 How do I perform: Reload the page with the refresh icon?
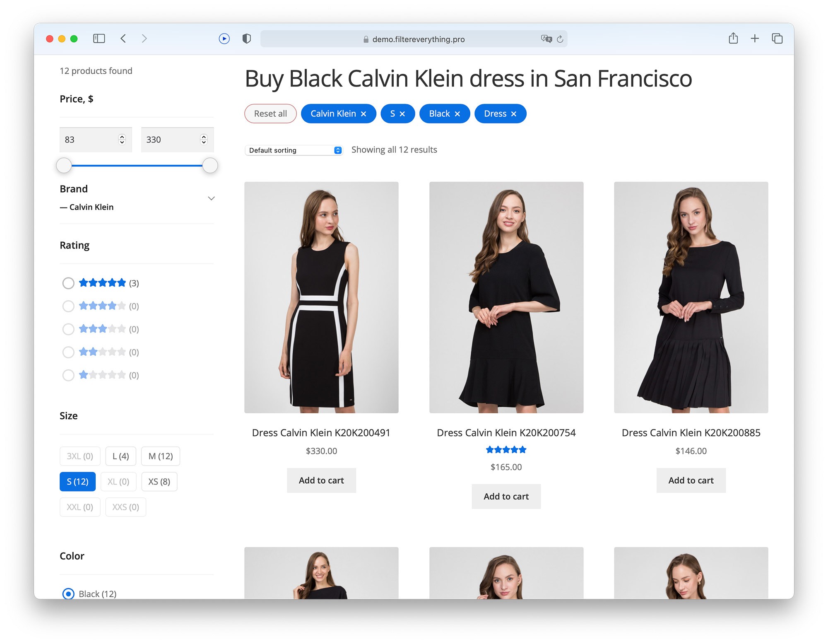click(x=560, y=39)
